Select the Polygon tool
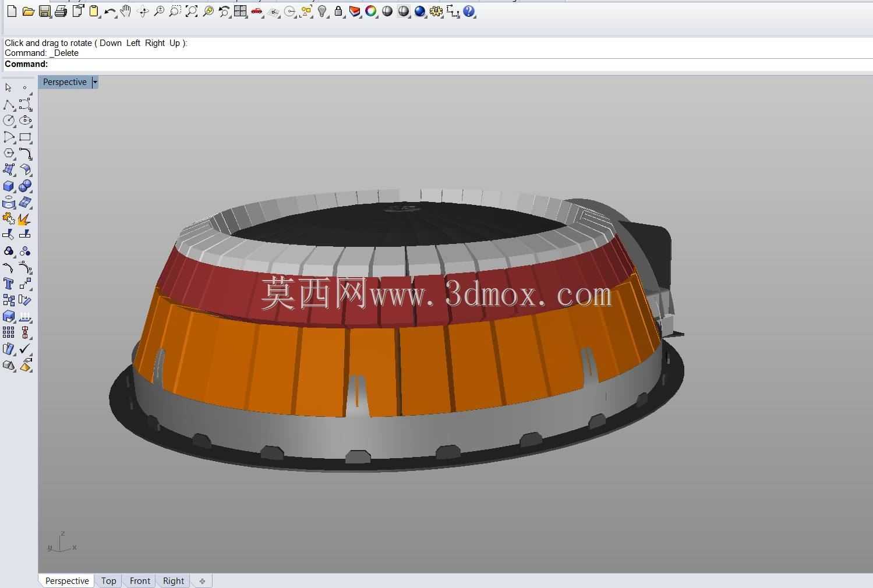 [9, 153]
